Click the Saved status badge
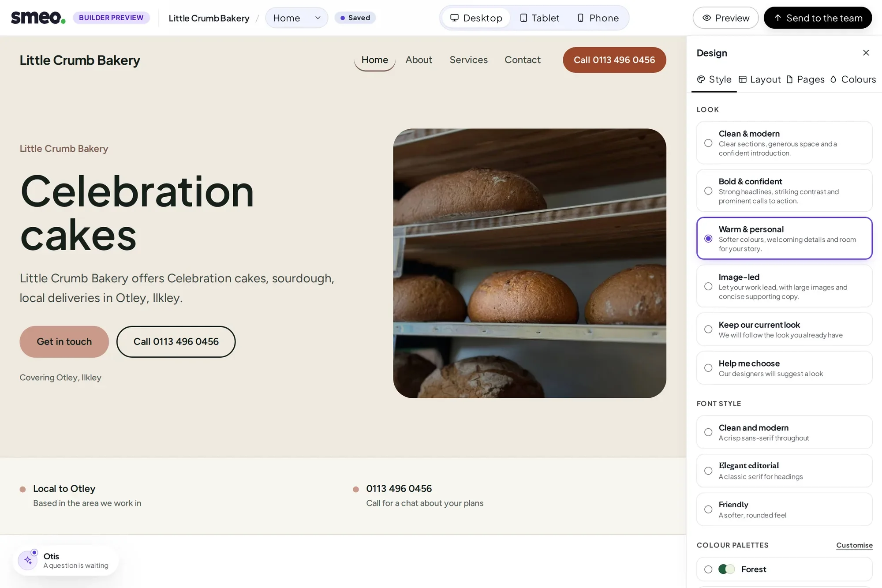 (355, 18)
